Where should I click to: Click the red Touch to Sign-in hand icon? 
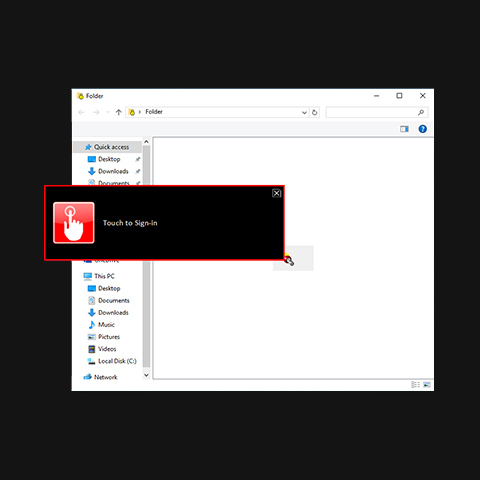point(74,223)
